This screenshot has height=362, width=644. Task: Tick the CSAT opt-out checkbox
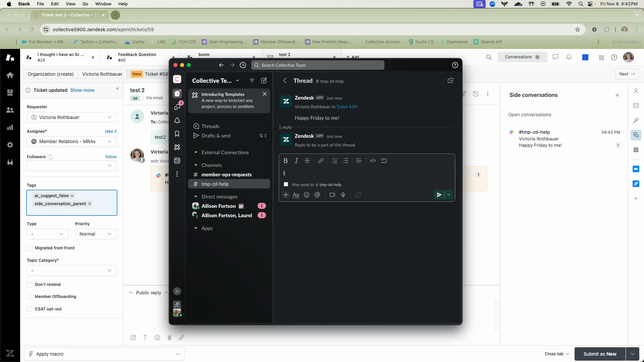click(x=30, y=309)
